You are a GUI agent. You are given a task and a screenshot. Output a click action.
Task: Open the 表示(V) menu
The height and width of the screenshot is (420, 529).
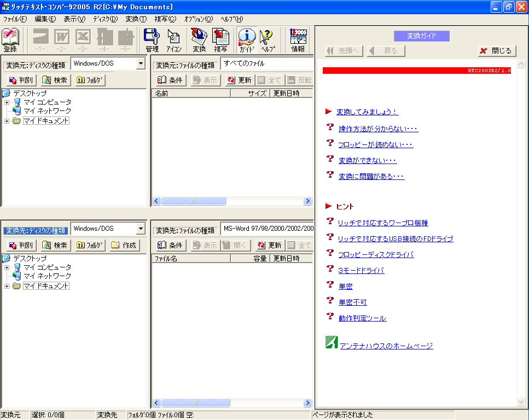[74, 19]
